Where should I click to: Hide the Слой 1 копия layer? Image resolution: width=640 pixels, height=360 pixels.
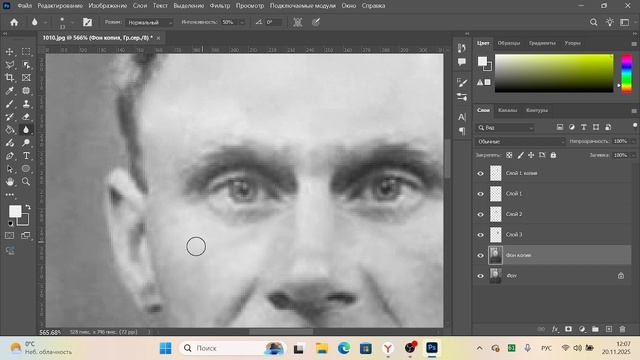point(480,173)
